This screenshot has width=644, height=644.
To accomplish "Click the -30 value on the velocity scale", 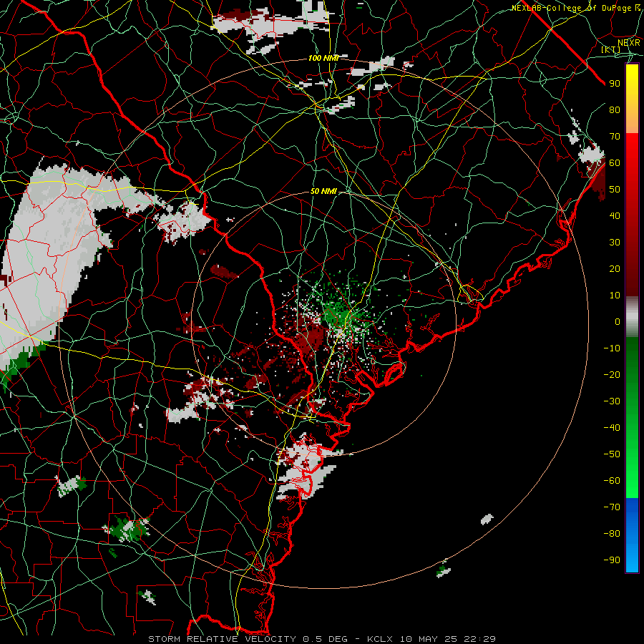I will coord(612,401).
